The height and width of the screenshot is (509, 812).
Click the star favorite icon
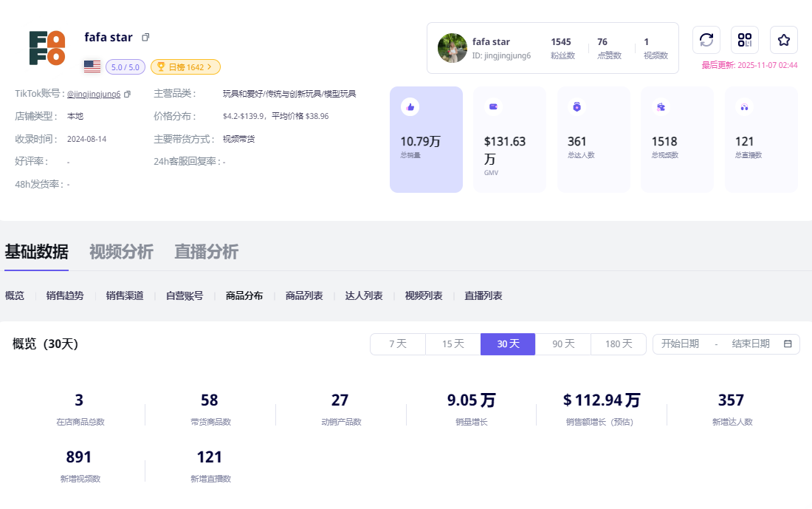[x=784, y=40]
